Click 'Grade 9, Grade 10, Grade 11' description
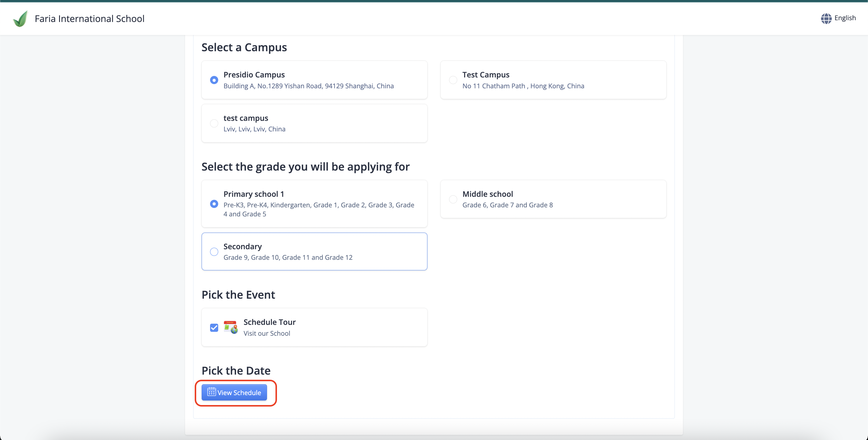 [x=288, y=257]
